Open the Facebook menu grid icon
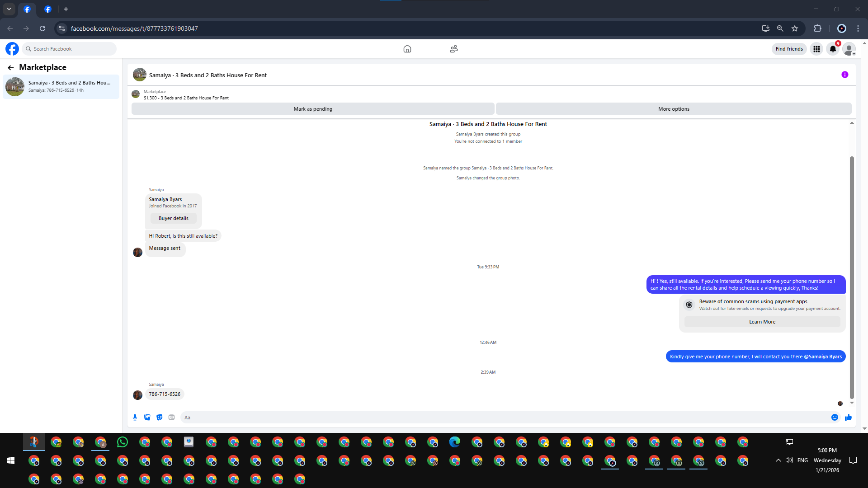The width and height of the screenshot is (868, 488). coord(816,49)
